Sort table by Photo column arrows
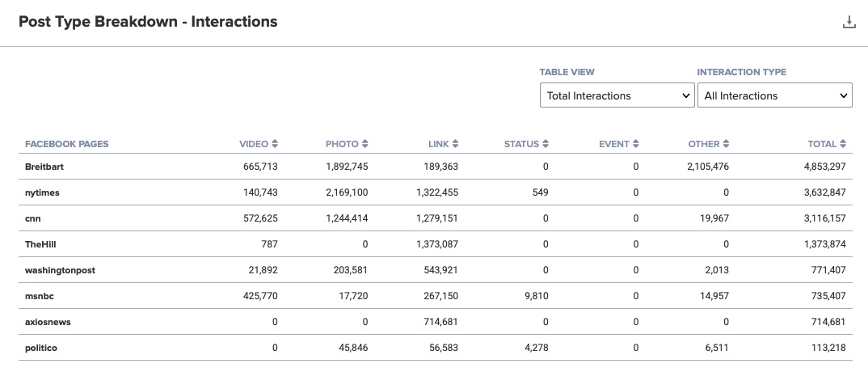868x372 pixels. click(364, 144)
